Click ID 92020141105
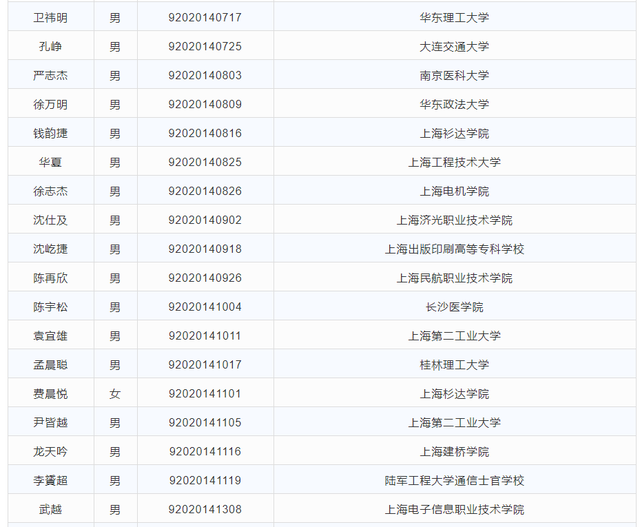The image size is (640, 527). tap(205, 422)
